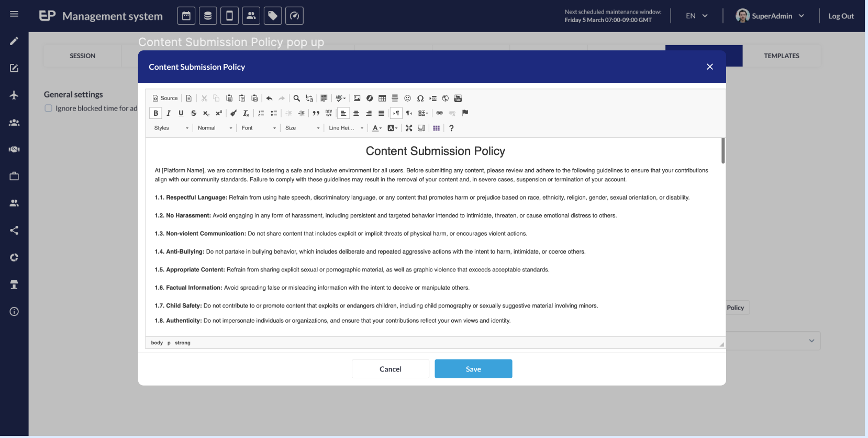The image size is (868, 438).
Task: Open Find magnifier tool
Action: 297,98
